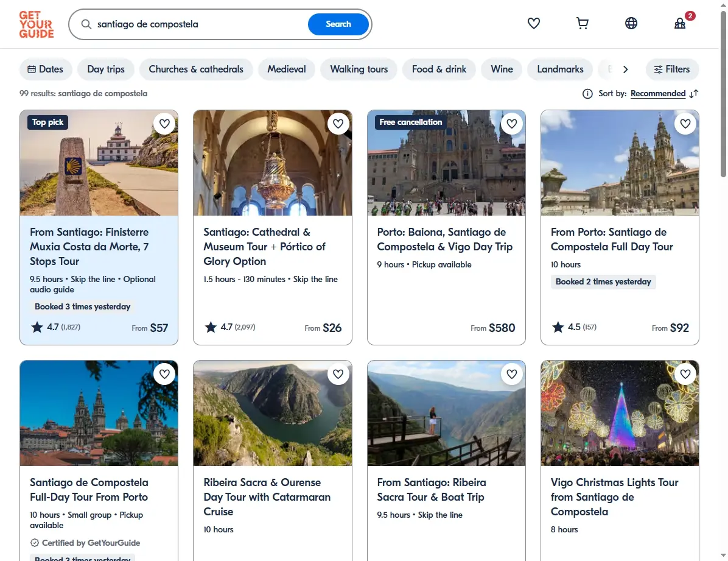Select the Medieval filter chip
The height and width of the screenshot is (561, 728).
287,69
